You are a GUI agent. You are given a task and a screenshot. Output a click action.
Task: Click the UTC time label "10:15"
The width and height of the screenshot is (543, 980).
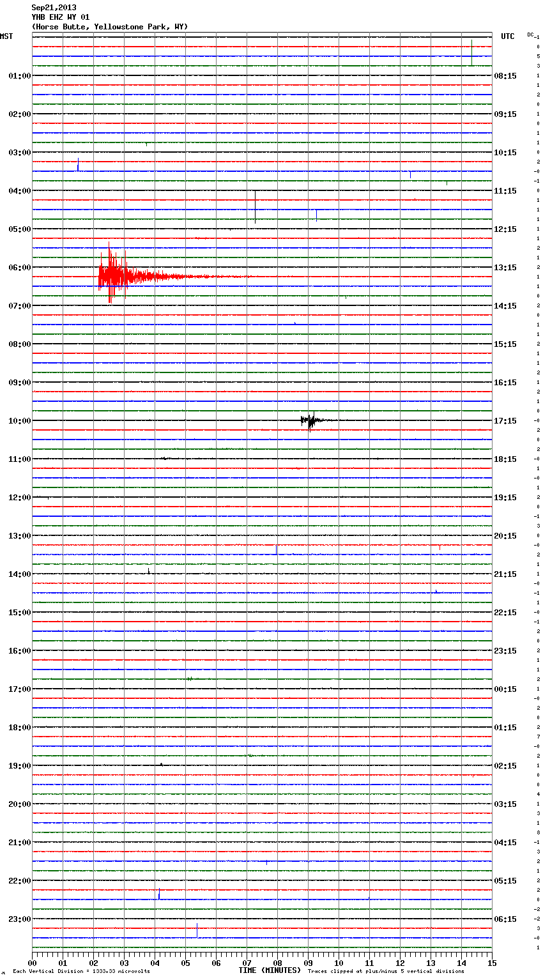[505, 153]
